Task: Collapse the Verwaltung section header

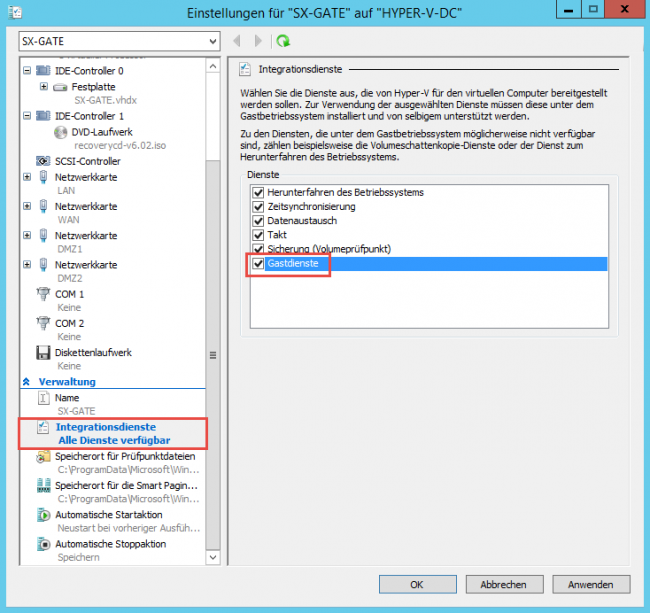Action: [x=27, y=382]
